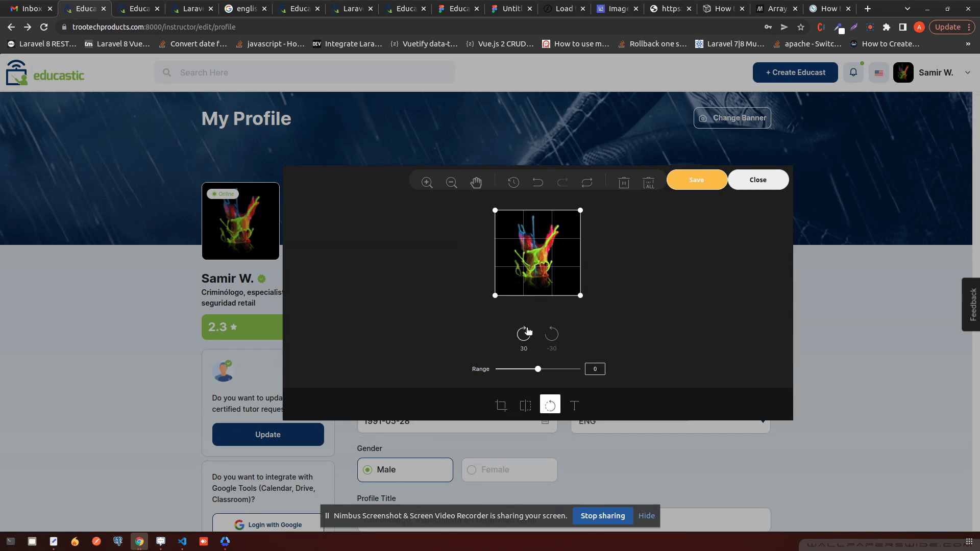Click the top-left crop handle
This screenshot has height=551, width=980.
point(495,210)
